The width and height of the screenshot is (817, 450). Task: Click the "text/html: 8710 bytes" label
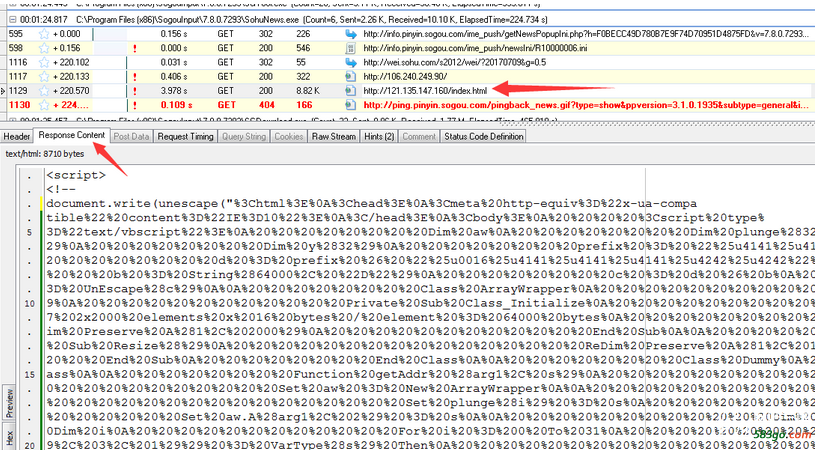click(45, 154)
